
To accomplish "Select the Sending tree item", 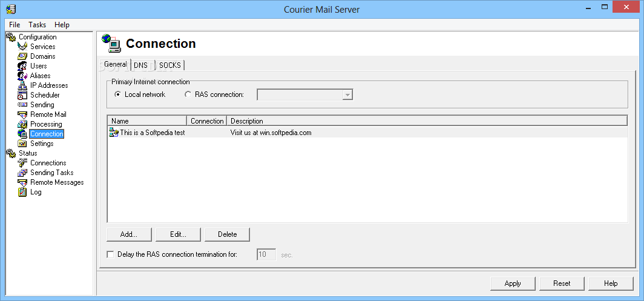I will (x=42, y=105).
